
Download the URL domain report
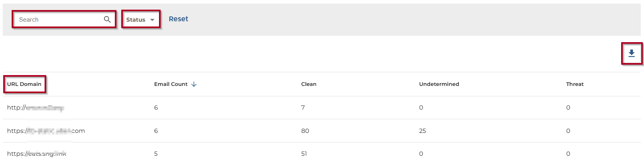[632, 53]
